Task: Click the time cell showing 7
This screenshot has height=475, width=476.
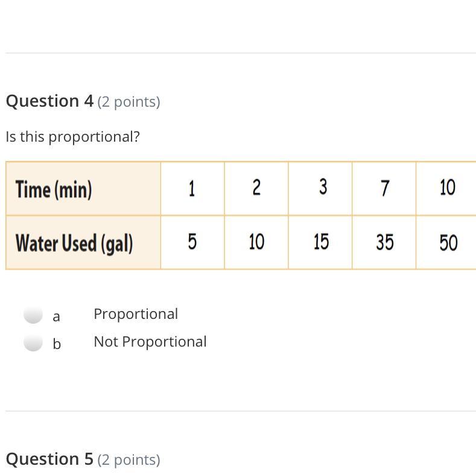Action: [385, 189]
